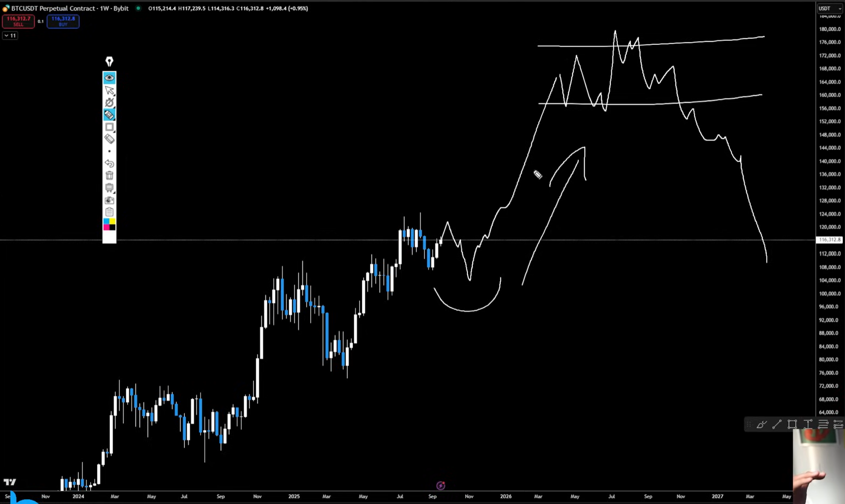
Task: Open the clipboard icon in drawing toolbar
Action: click(x=109, y=212)
